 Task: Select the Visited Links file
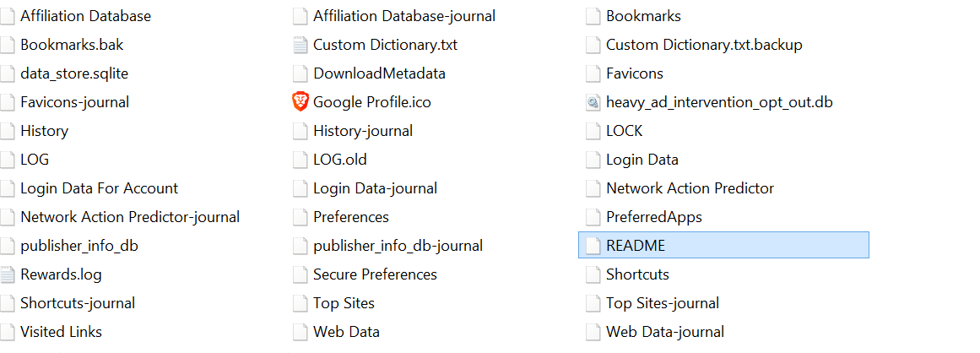click(x=62, y=332)
